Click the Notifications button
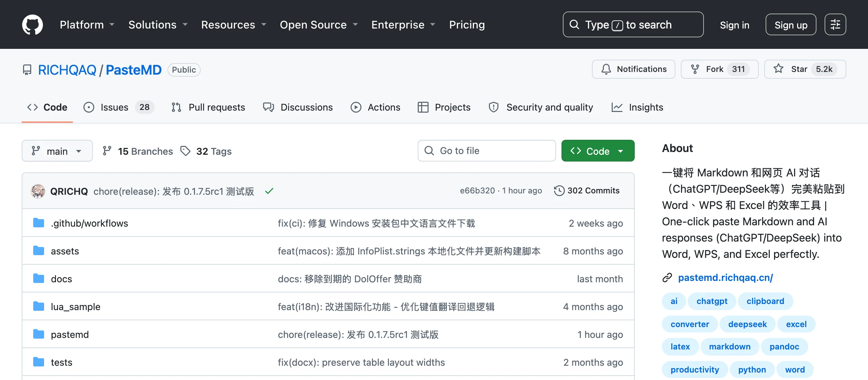 pyautogui.click(x=633, y=69)
